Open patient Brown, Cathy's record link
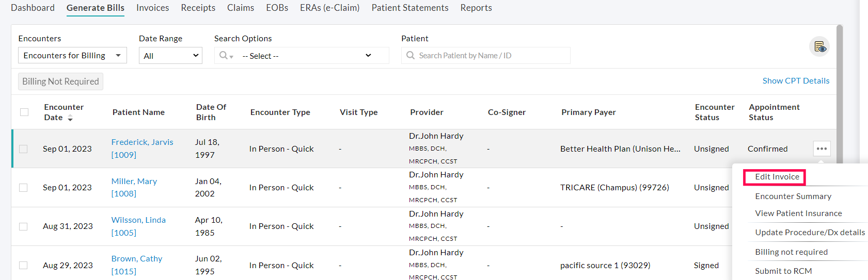The width and height of the screenshot is (868, 280). tap(137, 259)
